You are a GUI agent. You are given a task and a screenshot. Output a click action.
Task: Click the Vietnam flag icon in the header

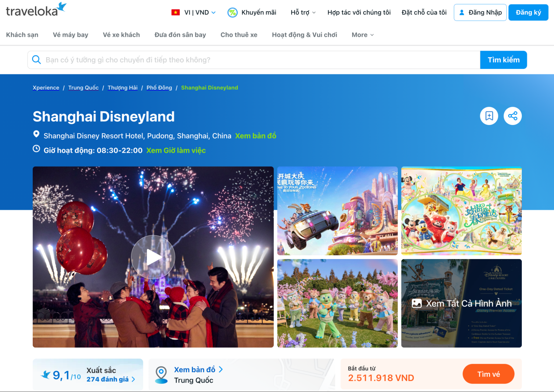click(176, 12)
